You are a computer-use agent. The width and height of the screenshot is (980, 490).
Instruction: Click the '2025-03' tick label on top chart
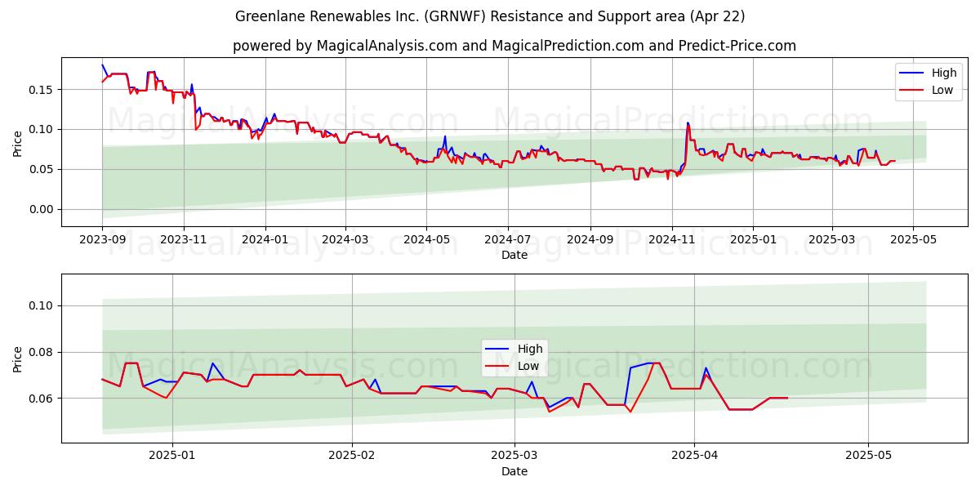pyautogui.click(x=831, y=240)
